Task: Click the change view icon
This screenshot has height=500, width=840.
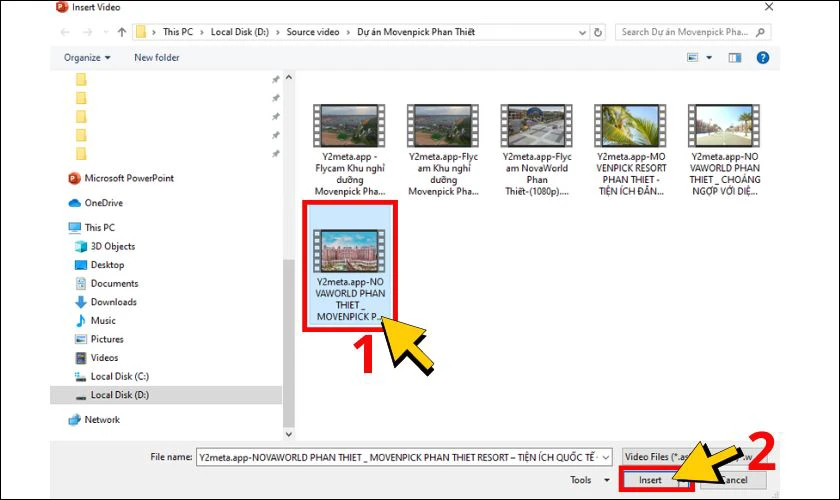Action: tap(693, 57)
